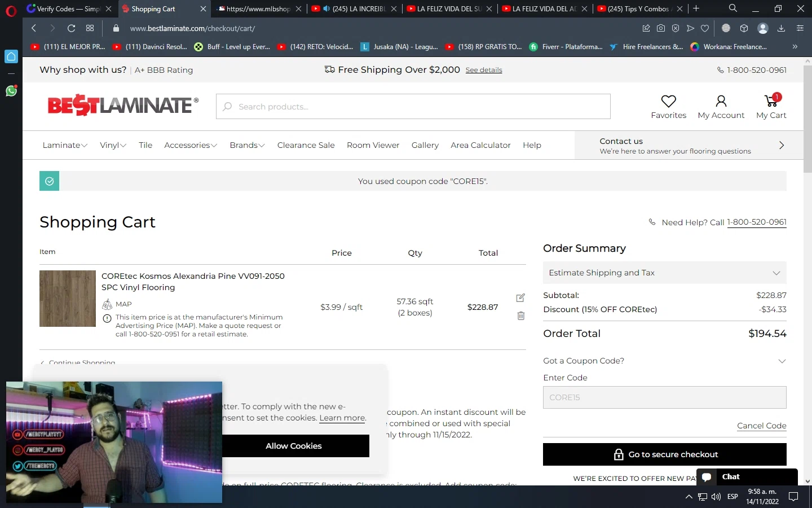Viewport: 812px width, 508px height.
Task: Open Opera sidebar home icon
Action: pyautogui.click(x=11, y=56)
